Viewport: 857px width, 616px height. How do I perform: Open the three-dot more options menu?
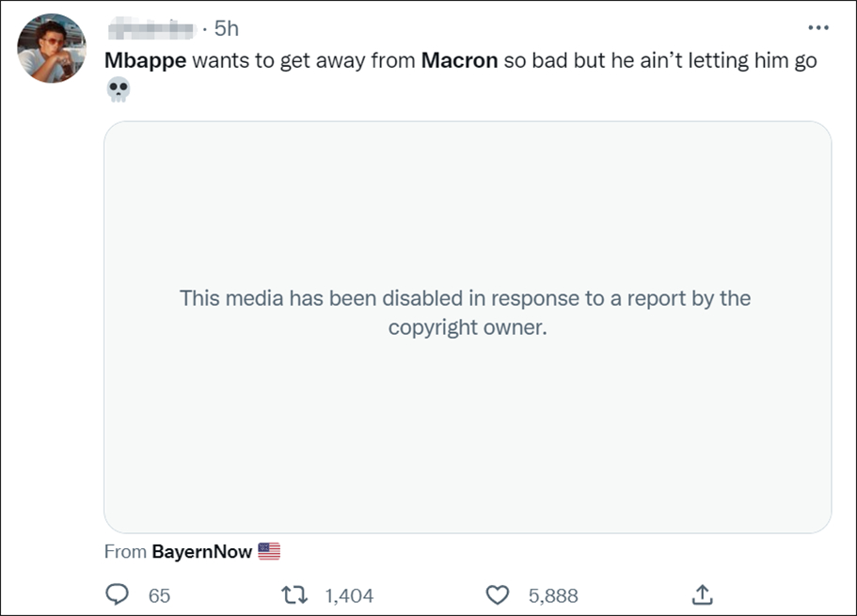tap(817, 28)
